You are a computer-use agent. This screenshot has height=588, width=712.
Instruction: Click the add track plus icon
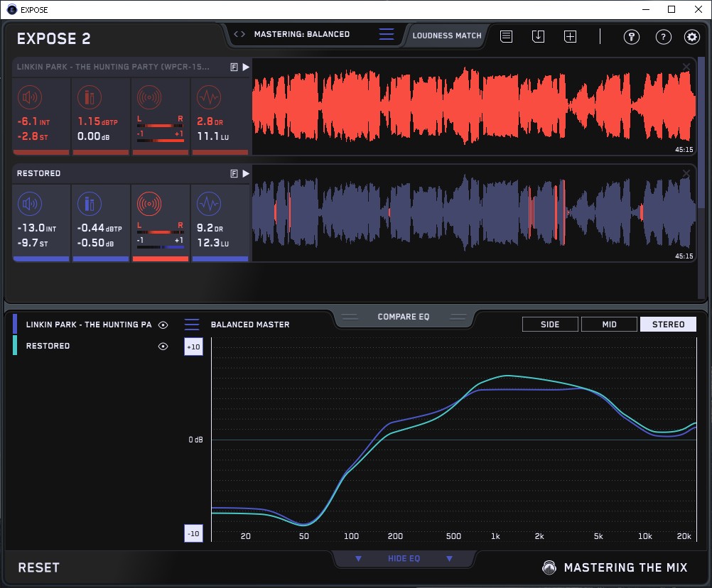tap(571, 36)
